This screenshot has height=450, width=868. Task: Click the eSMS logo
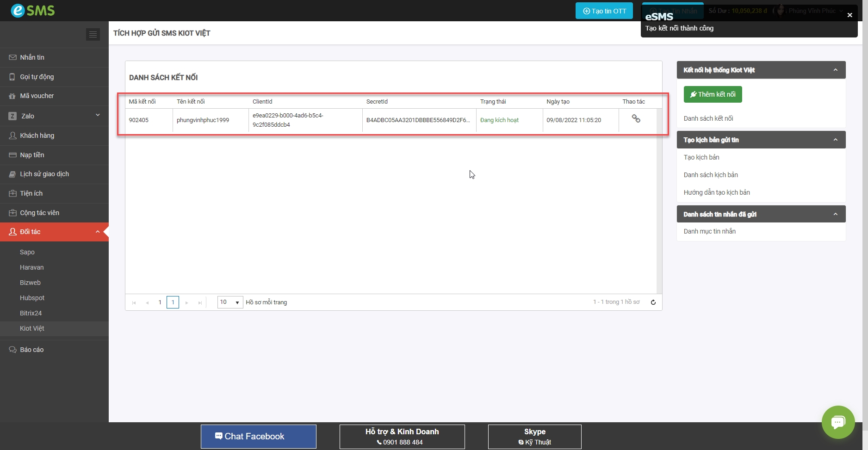click(x=32, y=10)
